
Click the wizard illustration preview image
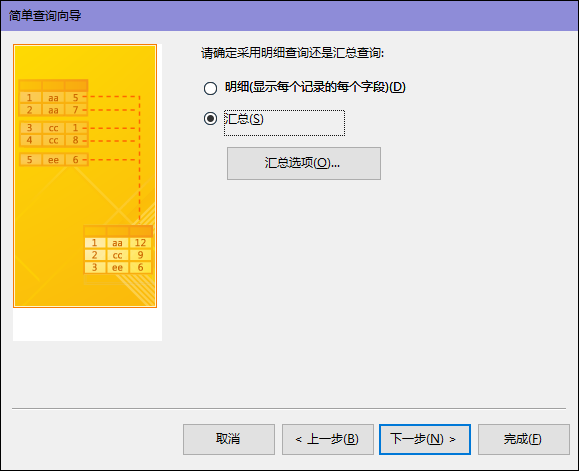point(85,176)
